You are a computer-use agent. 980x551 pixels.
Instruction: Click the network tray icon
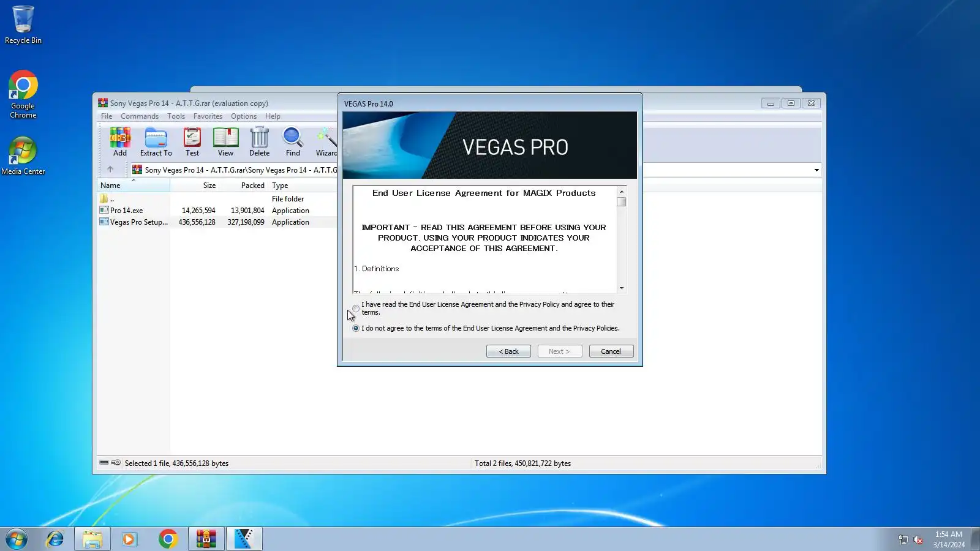coord(903,539)
